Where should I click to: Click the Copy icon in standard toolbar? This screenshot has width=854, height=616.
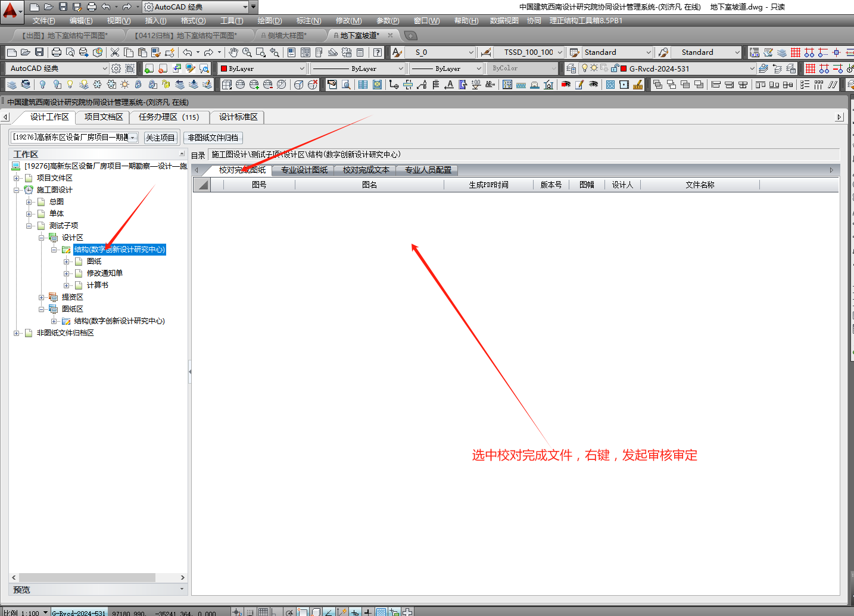(129, 52)
